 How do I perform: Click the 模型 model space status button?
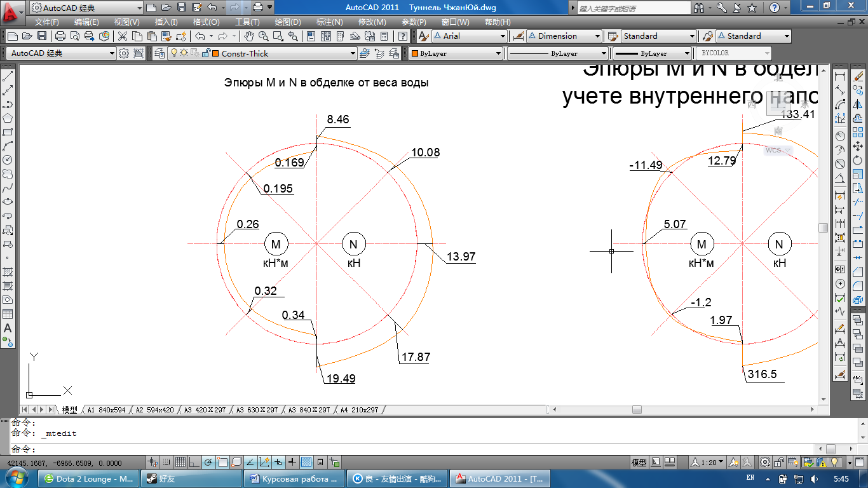[639, 462]
